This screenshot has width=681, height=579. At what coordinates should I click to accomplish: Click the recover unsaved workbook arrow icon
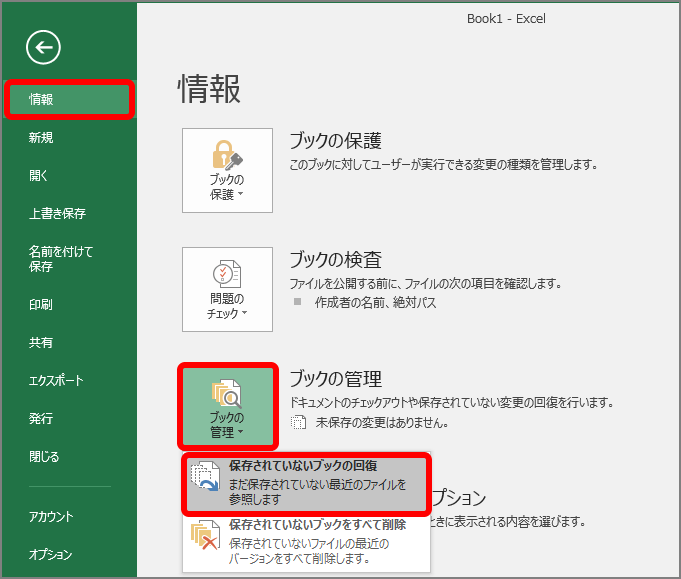coord(205,476)
